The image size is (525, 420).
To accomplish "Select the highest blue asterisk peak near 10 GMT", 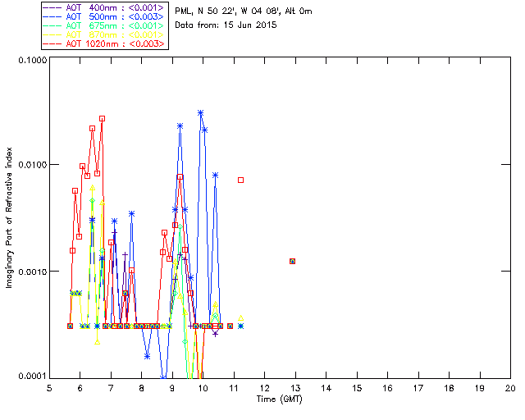I will coord(200,113).
